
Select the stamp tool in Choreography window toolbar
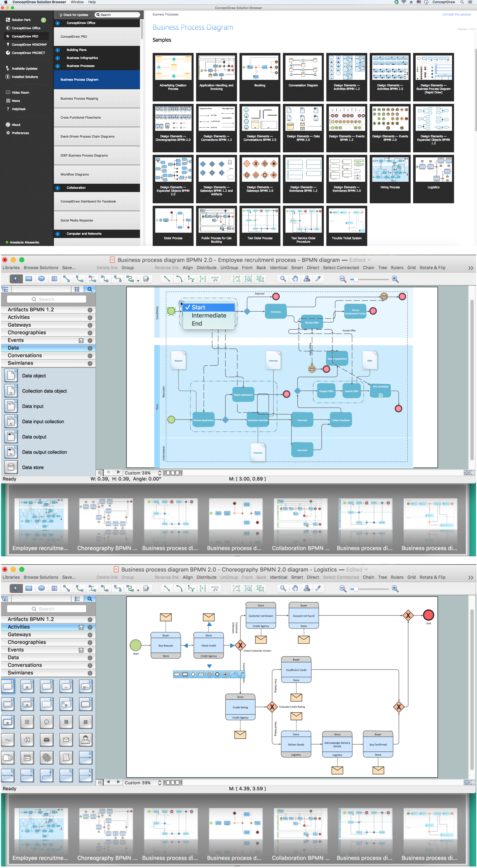point(307,588)
